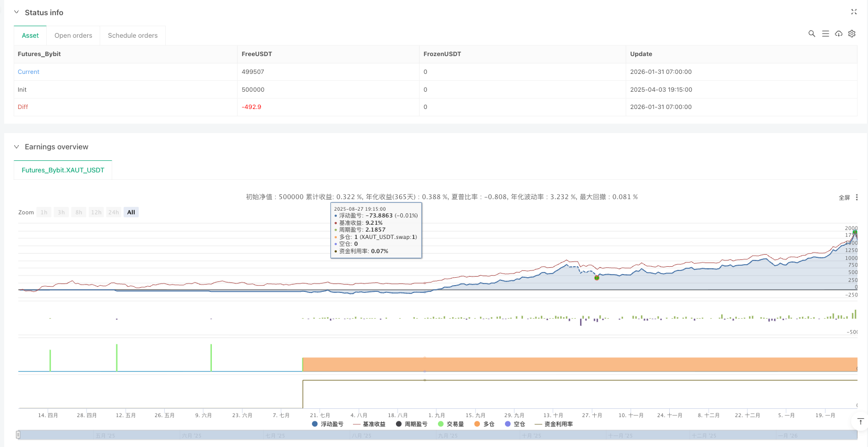Screen dimensions: 868x447
Task: Toggle the 浮动盈亏 legend series
Action: (328, 424)
